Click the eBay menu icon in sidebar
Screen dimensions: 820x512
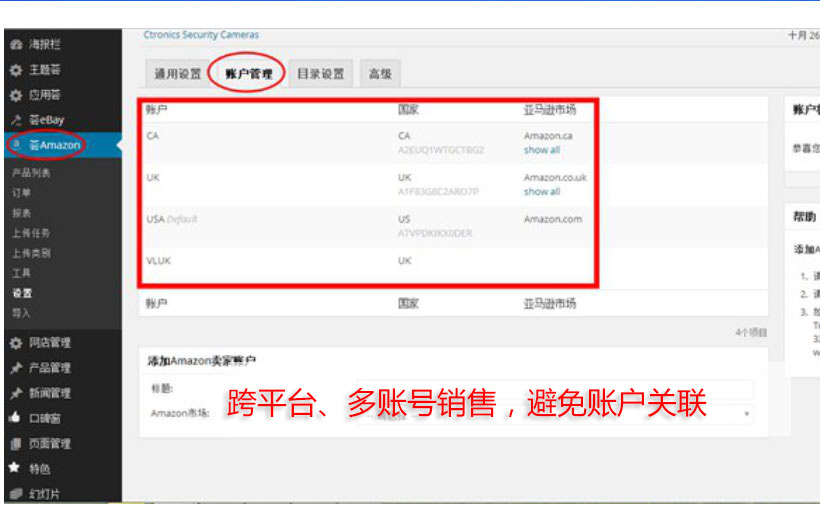click(x=15, y=120)
